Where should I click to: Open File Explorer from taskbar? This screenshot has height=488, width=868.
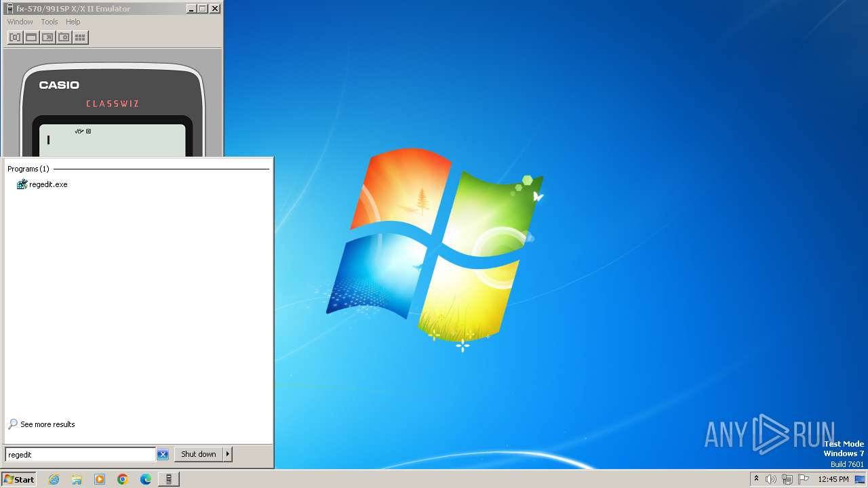[77, 479]
